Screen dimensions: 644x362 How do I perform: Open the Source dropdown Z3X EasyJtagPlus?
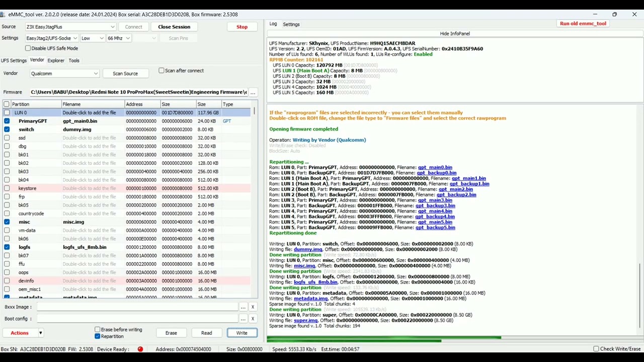70,27
